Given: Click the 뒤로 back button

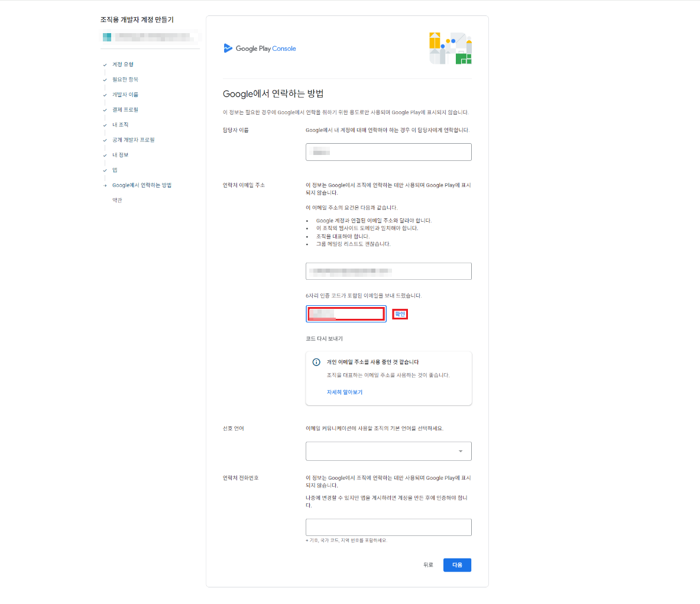Looking at the screenshot, I should [x=428, y=565].
